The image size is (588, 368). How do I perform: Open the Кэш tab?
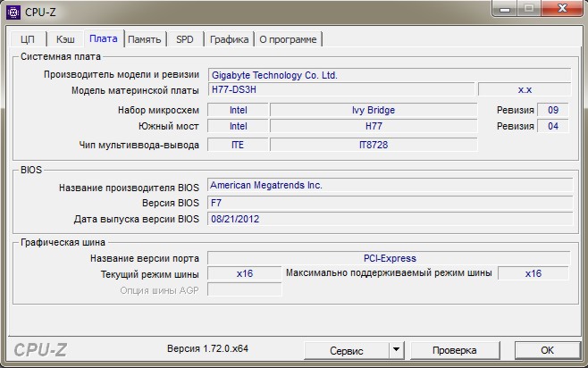(x=65, y=39)
